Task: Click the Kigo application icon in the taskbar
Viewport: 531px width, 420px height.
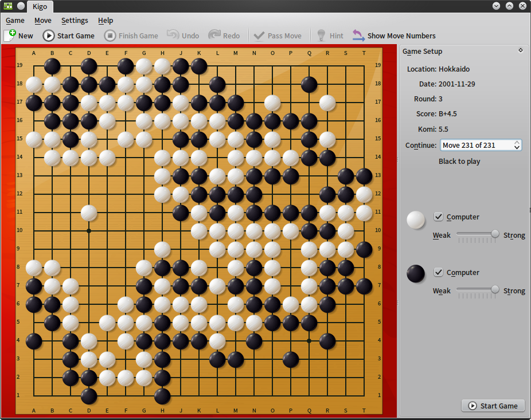Action: coord(8,6)
